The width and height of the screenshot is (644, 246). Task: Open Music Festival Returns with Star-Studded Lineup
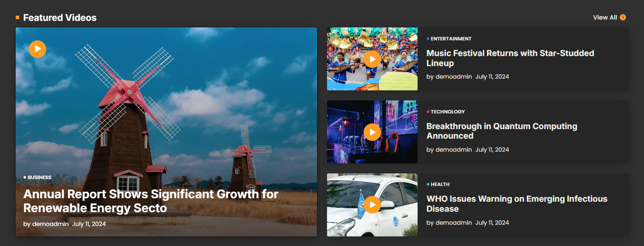[x=510, y=58]
